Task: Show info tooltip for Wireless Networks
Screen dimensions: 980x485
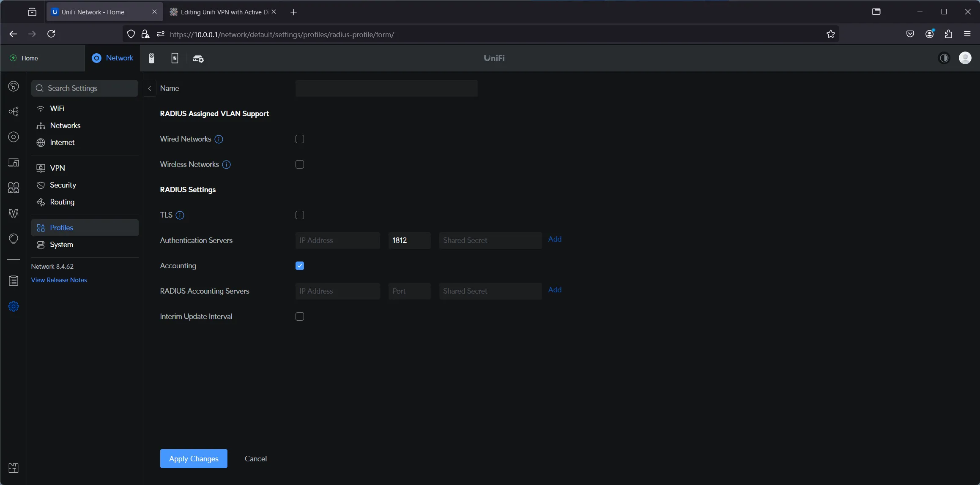Action: click(226, 164)
